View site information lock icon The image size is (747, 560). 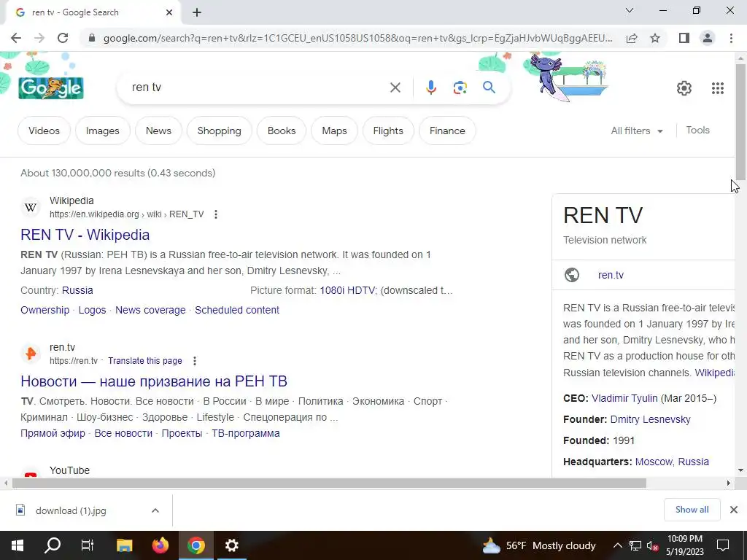(x=92, y=38)
